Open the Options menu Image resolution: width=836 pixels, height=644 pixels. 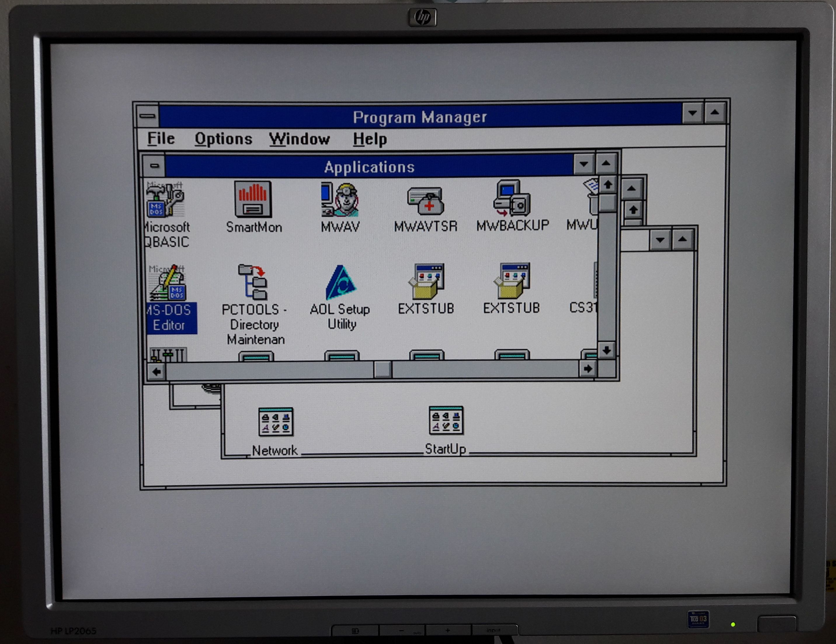(x=224, y=139)
